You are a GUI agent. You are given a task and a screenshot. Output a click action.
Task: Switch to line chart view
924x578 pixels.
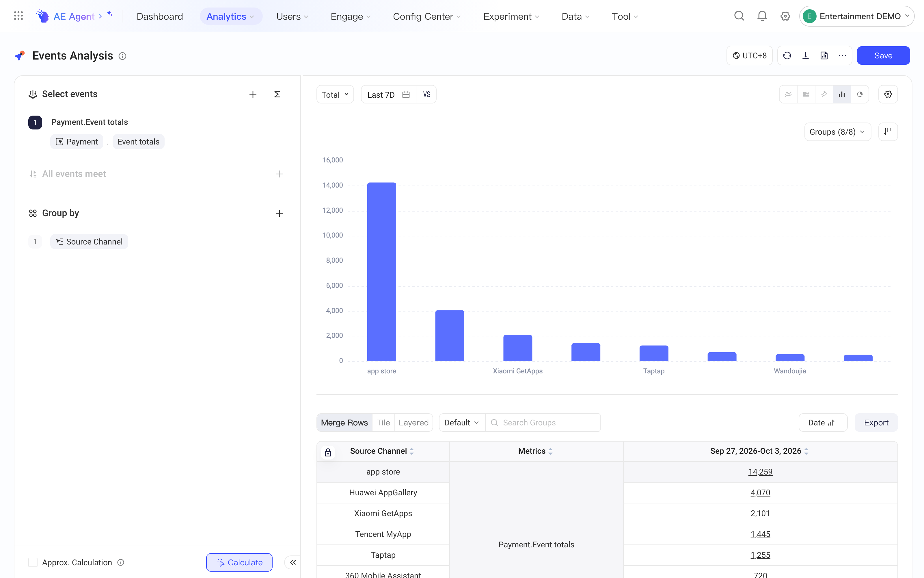[x=788, y=94]
